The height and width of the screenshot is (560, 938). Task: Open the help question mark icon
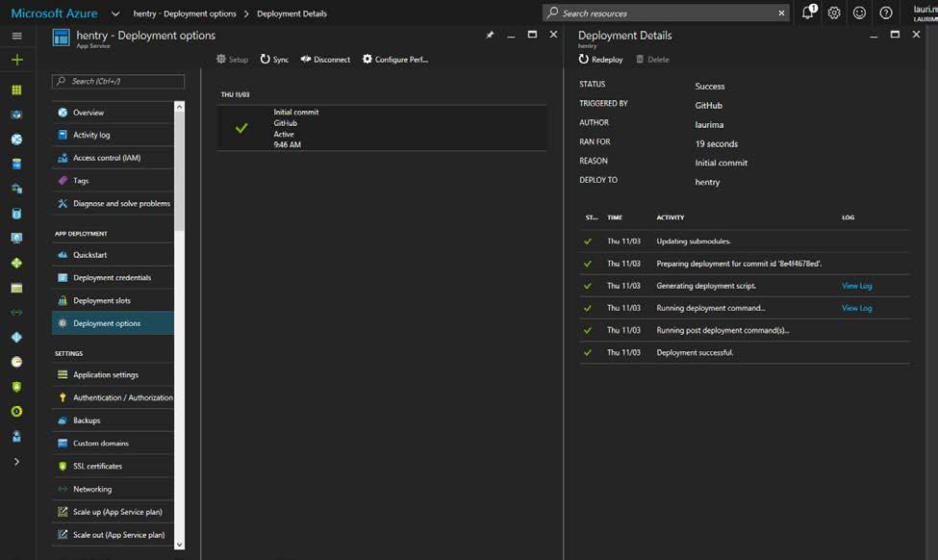pos(886,13)
